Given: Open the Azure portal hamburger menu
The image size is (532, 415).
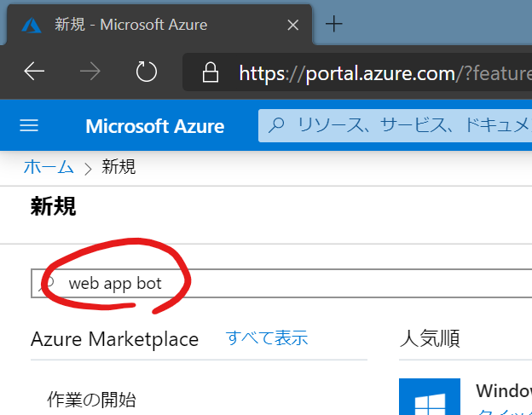Looking at the screenshot, I should pos(29,125).
